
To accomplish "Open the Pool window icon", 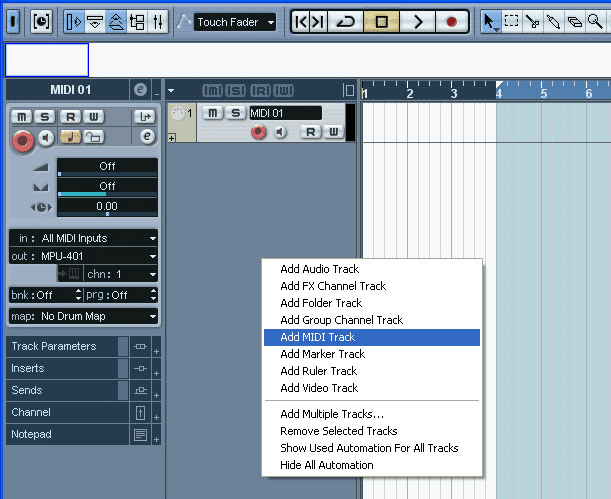I will [137, 22].
